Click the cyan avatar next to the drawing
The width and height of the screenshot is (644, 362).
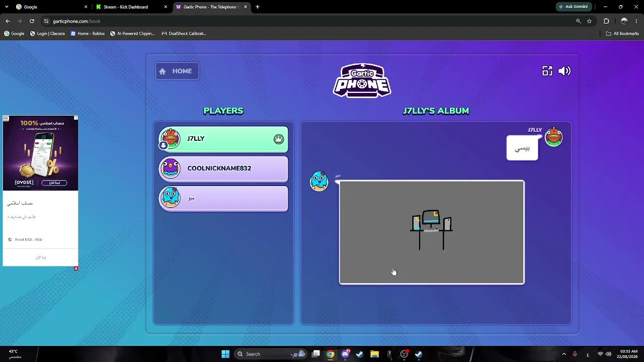[319, 182]
